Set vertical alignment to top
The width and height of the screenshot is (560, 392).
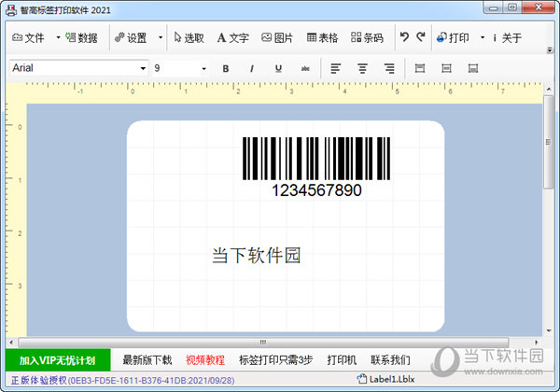pos(420,68)
